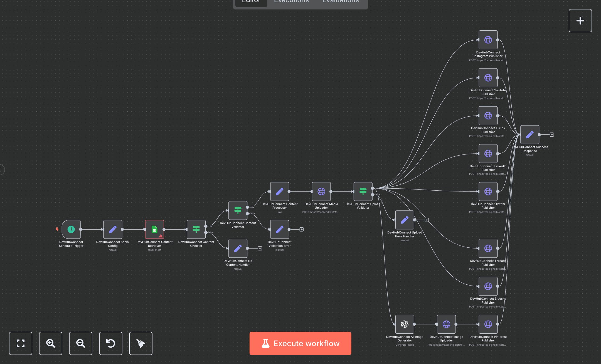The image size is (601, 364).
Task: Expand the collapsed left sidebar
Action: [2, 169]
